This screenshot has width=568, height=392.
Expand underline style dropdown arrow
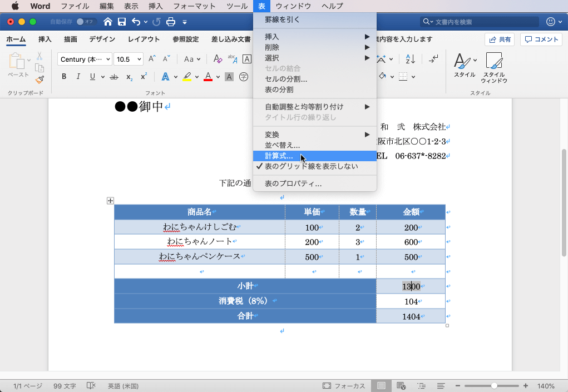[x=103, y=77]
